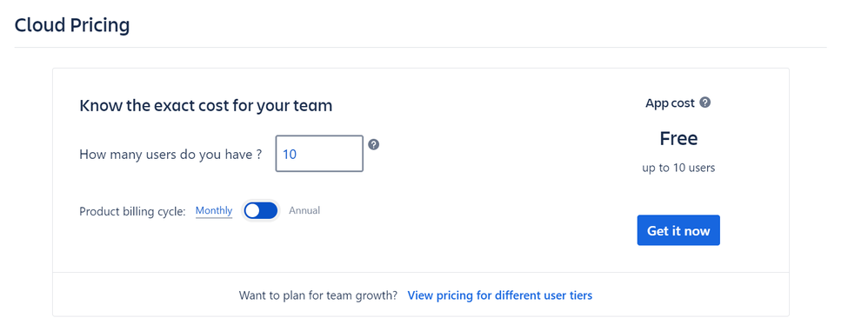
Task: Click the blue track of the billing cycle switch
Action: [268, 210]
